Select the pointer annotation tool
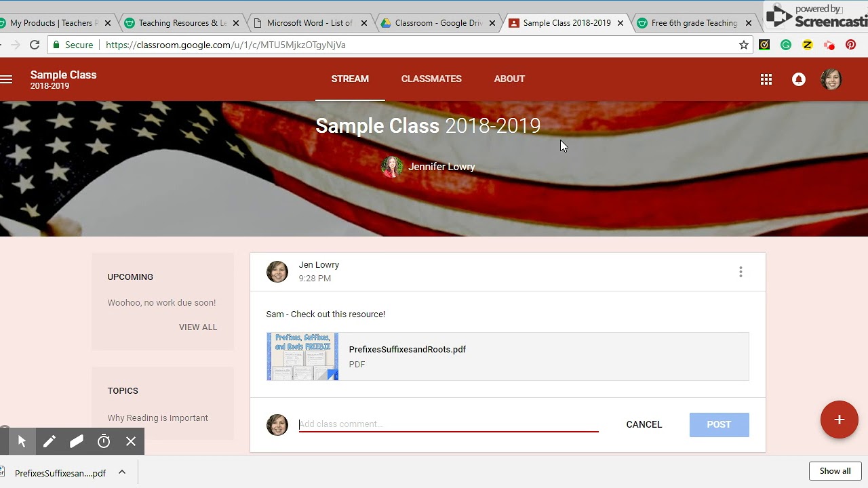Screen dimensions: 868x488 [22, 441]
